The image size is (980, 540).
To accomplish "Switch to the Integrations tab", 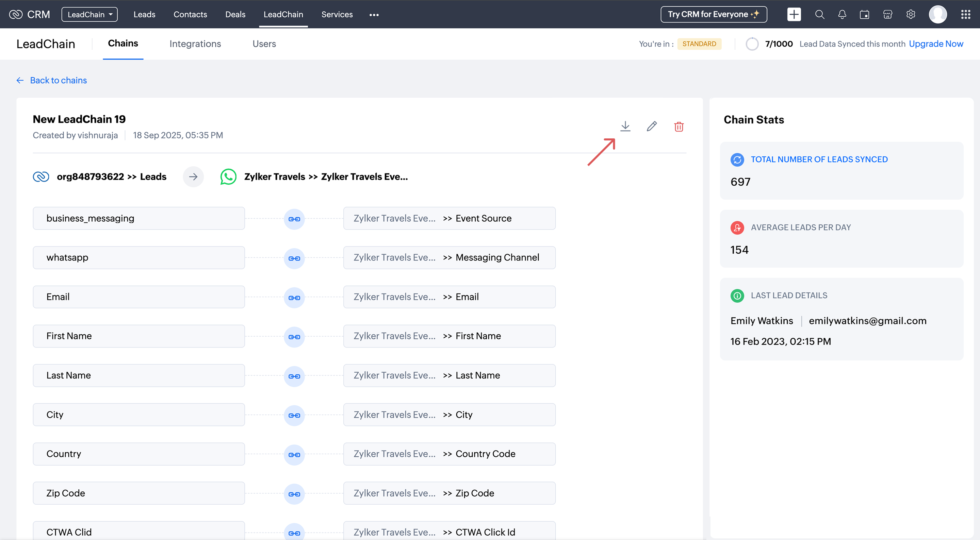I will (195, 44).
